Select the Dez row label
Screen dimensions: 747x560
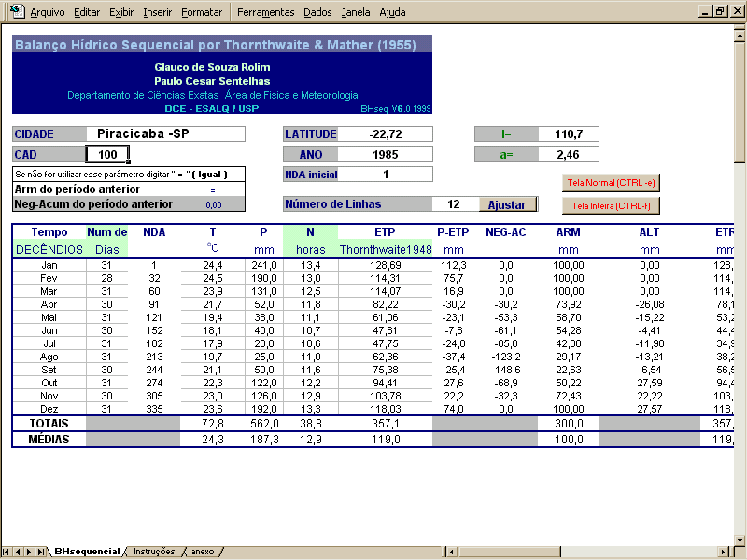click(x=49, y=409)
